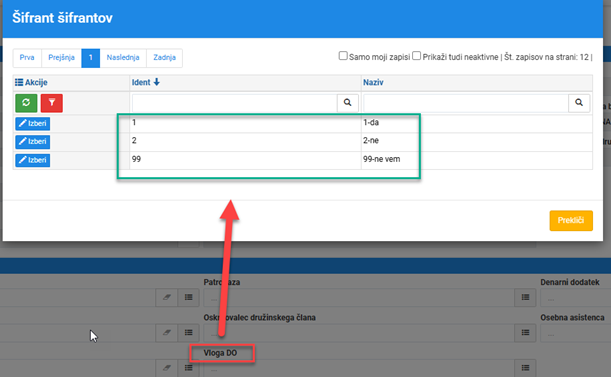Go to Naslednja page
This screenshot has width=611, height=377.
(123, 58)
